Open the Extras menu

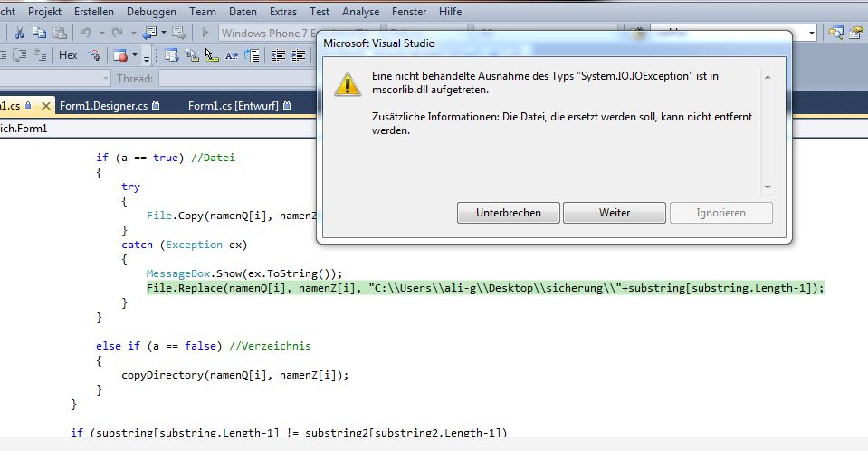(283, 12)
